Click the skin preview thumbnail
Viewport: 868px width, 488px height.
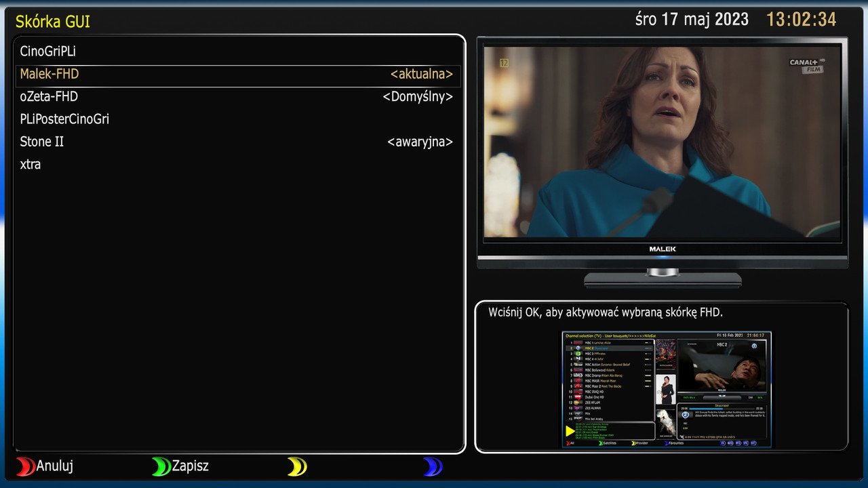click(667, 390)
